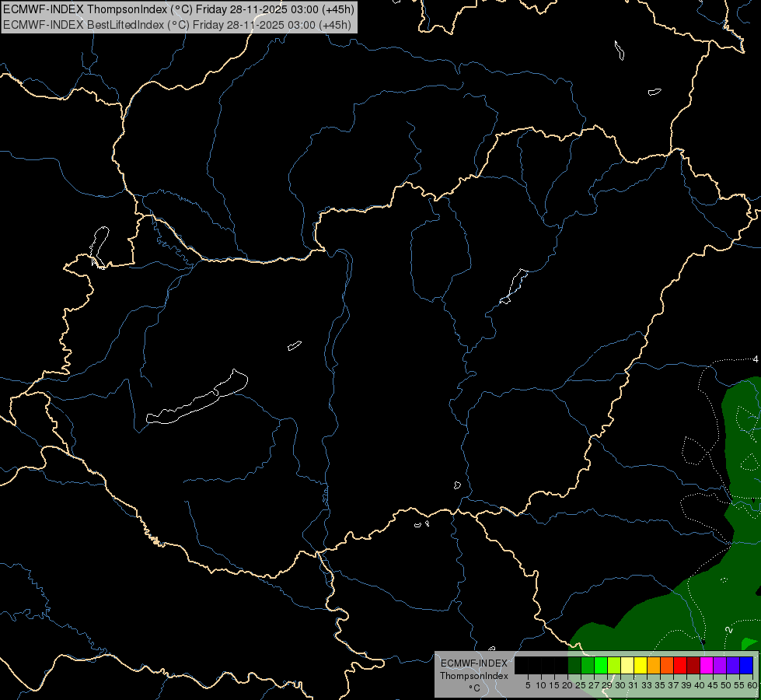Viewport: 761px width, 700px height.
Task: Click the legend value 50
Action: tap(727, 685)
